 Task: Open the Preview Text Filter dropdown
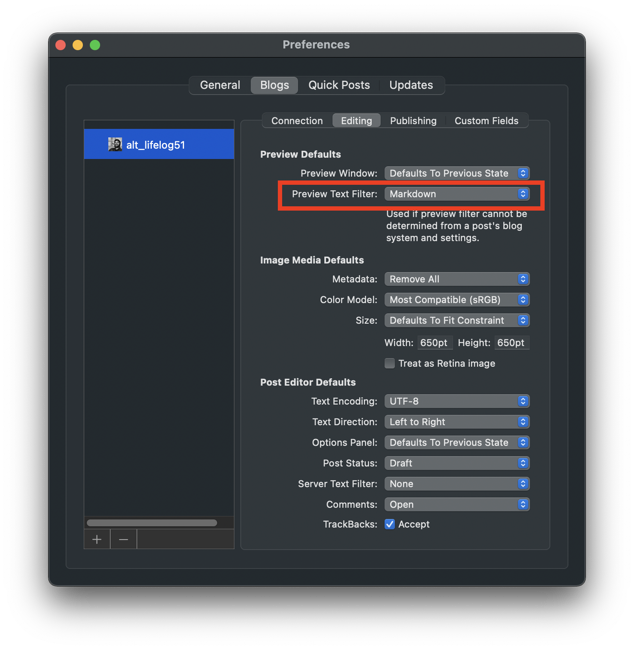tap(457, 194)
